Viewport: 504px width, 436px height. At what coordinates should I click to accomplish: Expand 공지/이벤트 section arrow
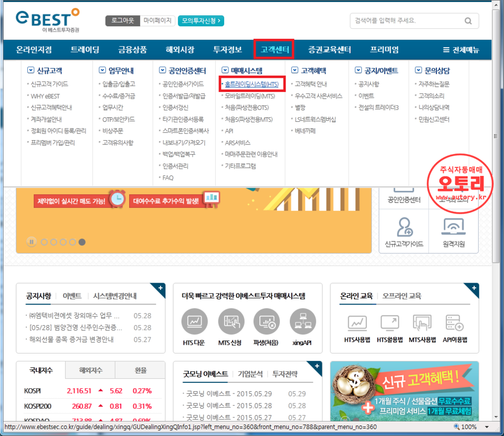click(x=358, y=70)
